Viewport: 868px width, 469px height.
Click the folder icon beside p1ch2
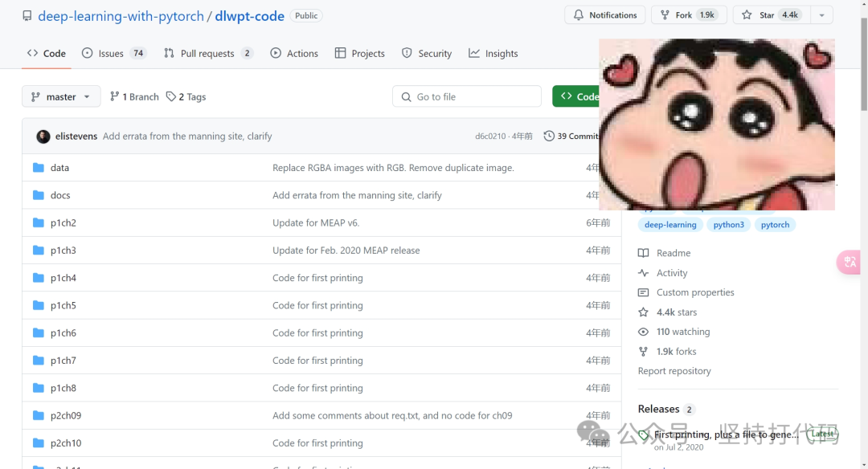coord(39,223)
